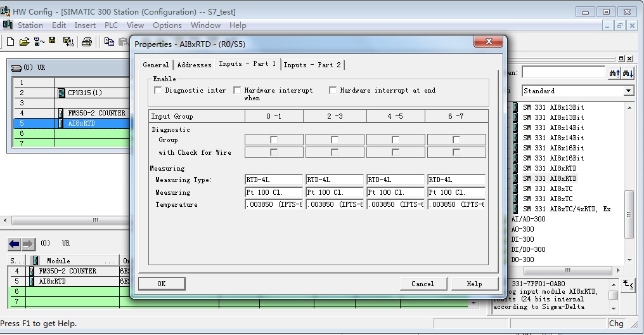Click the Save and Compile toolbar icon
The width and height of the screenshot is (644, 335).
click(x=68, y=41)
